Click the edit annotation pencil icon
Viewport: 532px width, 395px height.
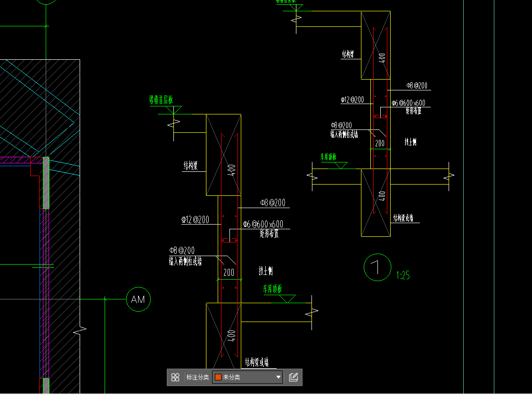(294, 377)
